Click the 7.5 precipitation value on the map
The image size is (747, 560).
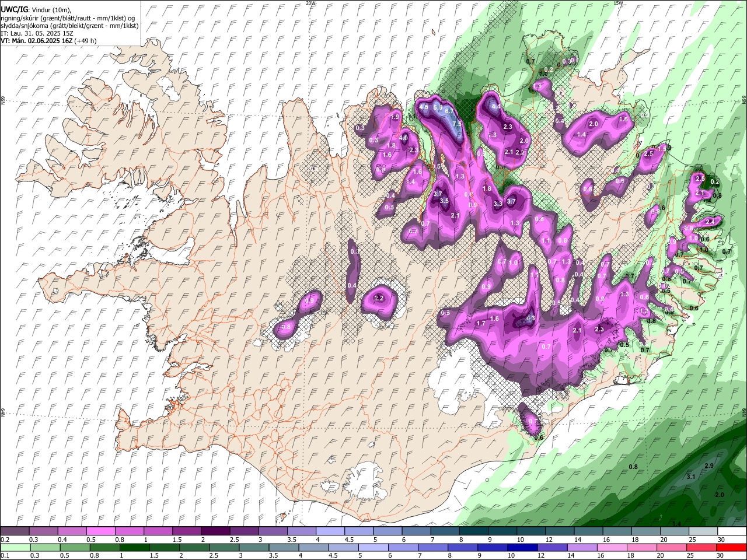click(x=457, y=124)
